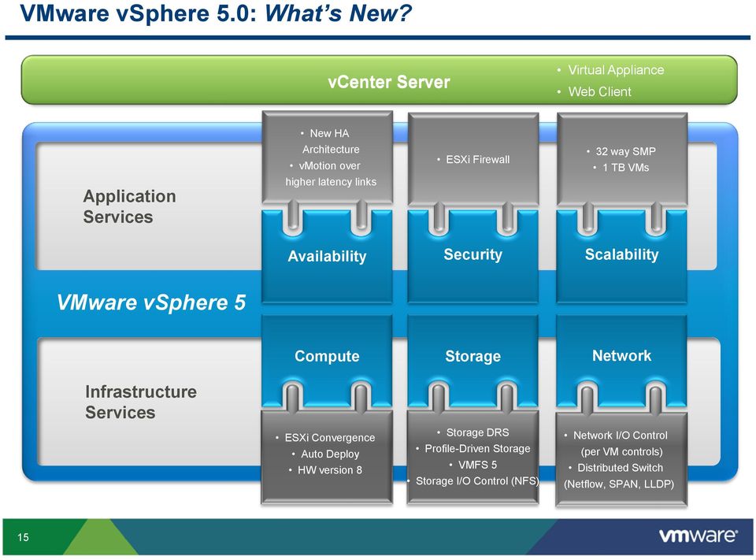This screenshot has width=756, height=560.
Task: Select the vCenter Server label
Action: (x=388, y=82)
